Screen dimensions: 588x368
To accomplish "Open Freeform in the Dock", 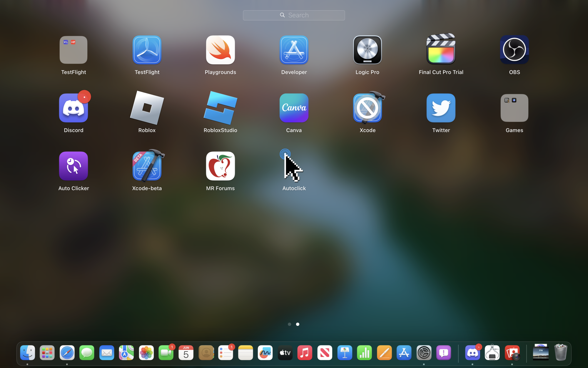I will [265, 353].
